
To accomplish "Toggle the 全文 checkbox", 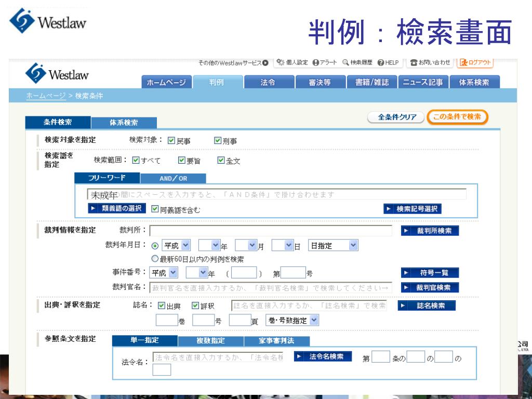I will click(221, 160).
